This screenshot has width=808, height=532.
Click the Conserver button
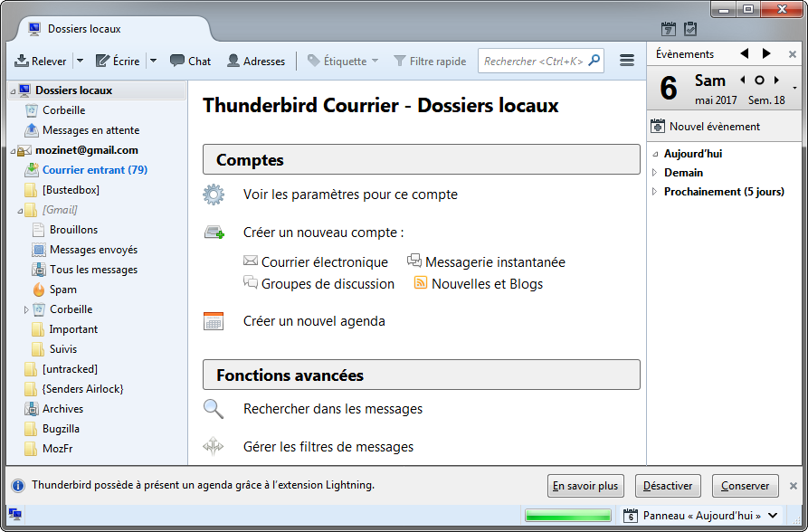click(746, 486)
